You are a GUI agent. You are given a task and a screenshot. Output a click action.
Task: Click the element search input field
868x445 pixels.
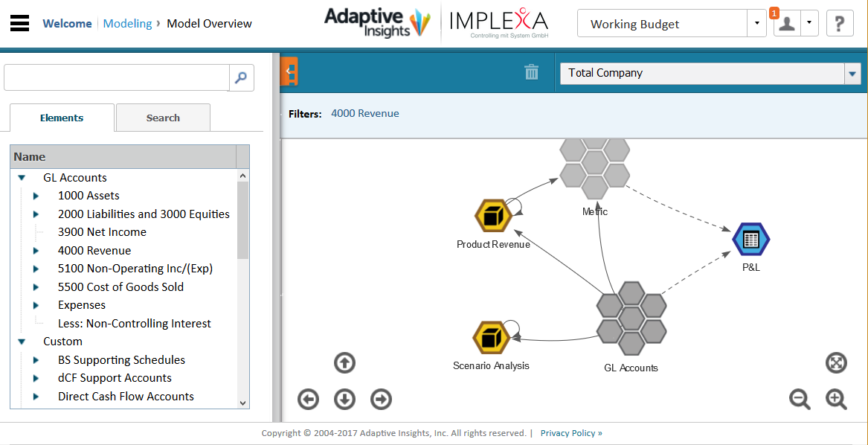point(116,77)
